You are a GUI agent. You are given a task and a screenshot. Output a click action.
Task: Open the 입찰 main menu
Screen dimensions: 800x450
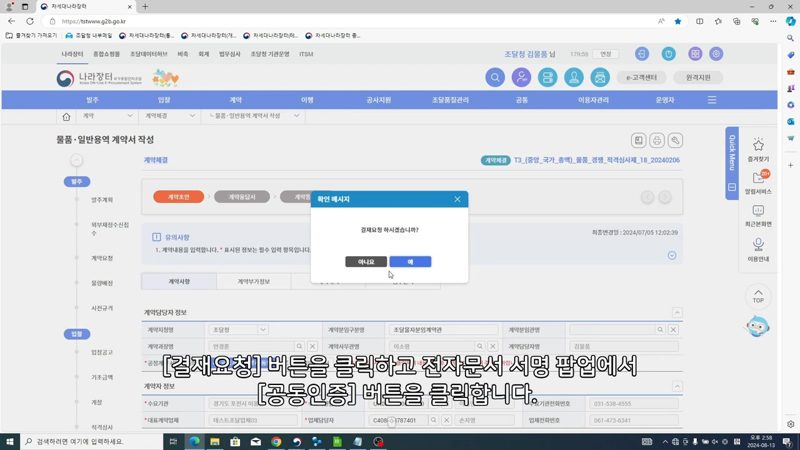[x=164, y=100]
